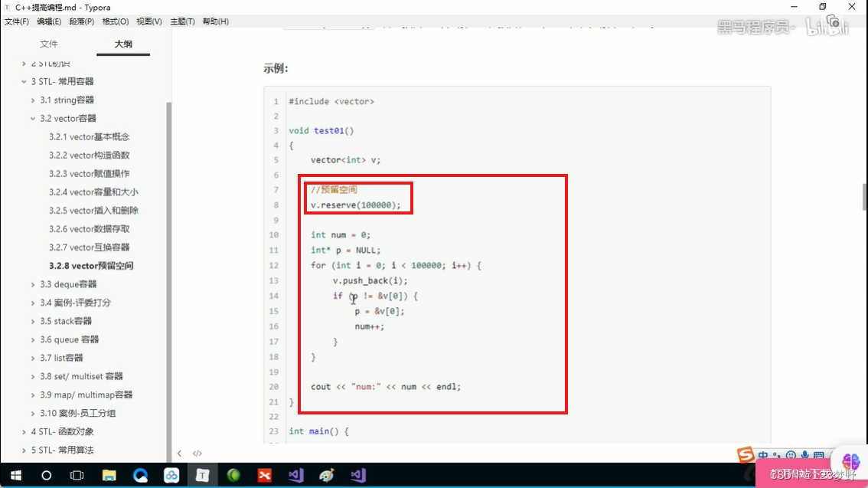868x488 pixels.
Task: Jump to 3.2.6 vector数据存取 heading
Action: point(89,229)
